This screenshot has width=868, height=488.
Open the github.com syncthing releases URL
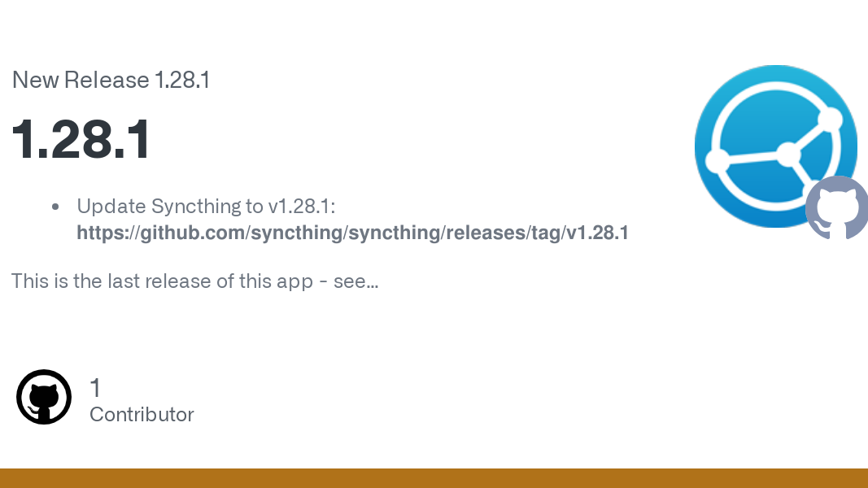click(352, 233)
